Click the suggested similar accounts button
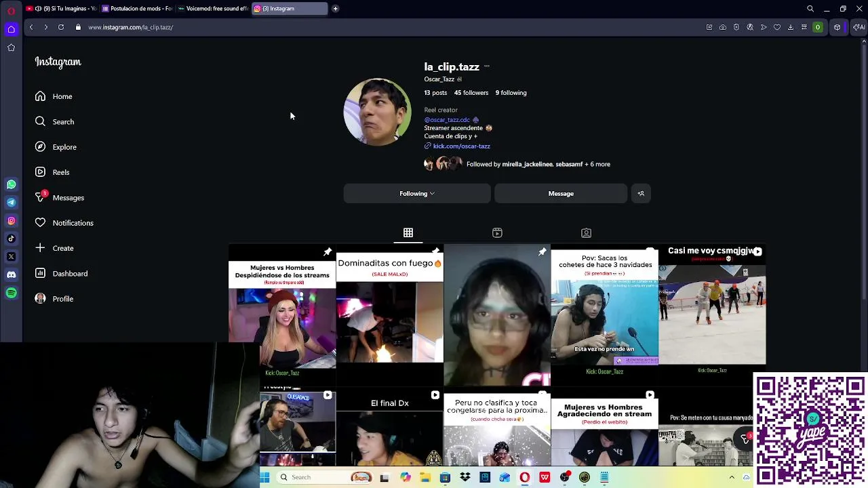Viewport: 868px width, 488px height. 641,194
